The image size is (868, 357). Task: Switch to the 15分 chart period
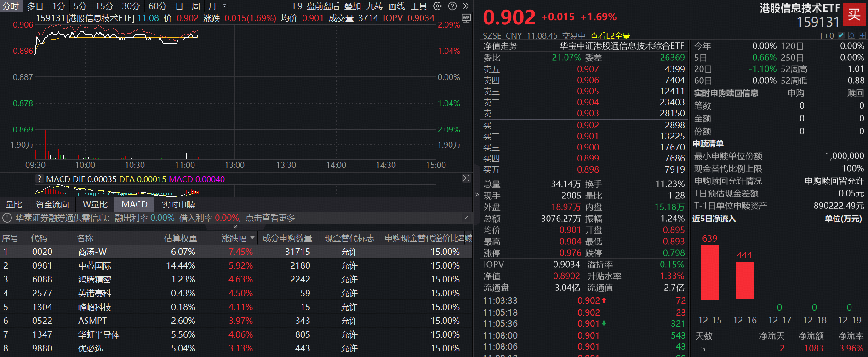click(104, 6)
